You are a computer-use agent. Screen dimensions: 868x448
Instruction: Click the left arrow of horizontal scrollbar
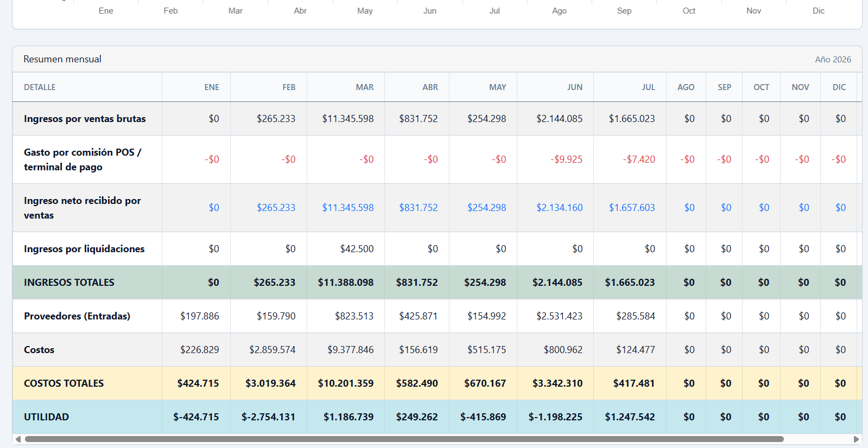(18, 439)
